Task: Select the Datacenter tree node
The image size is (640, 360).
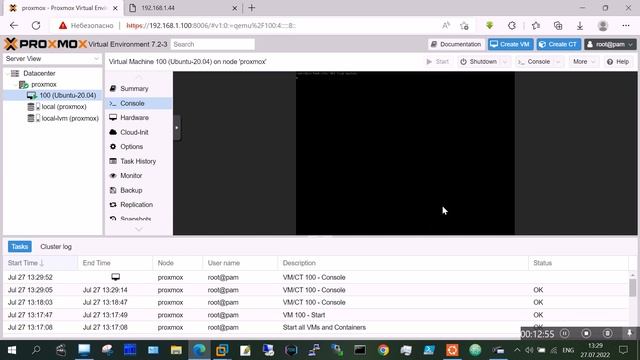Action: point(39,73)
